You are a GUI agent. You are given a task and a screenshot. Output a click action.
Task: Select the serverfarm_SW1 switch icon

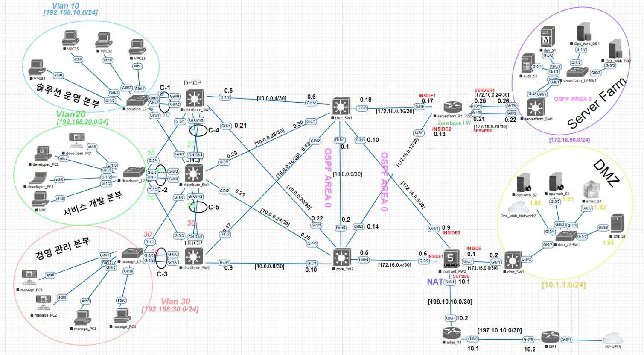536,107
